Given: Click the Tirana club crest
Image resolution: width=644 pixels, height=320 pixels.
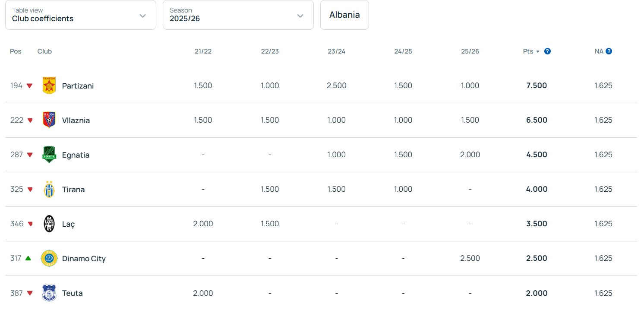Looking at the screenshot, I should pyautogui.click(x=49, y=189).
